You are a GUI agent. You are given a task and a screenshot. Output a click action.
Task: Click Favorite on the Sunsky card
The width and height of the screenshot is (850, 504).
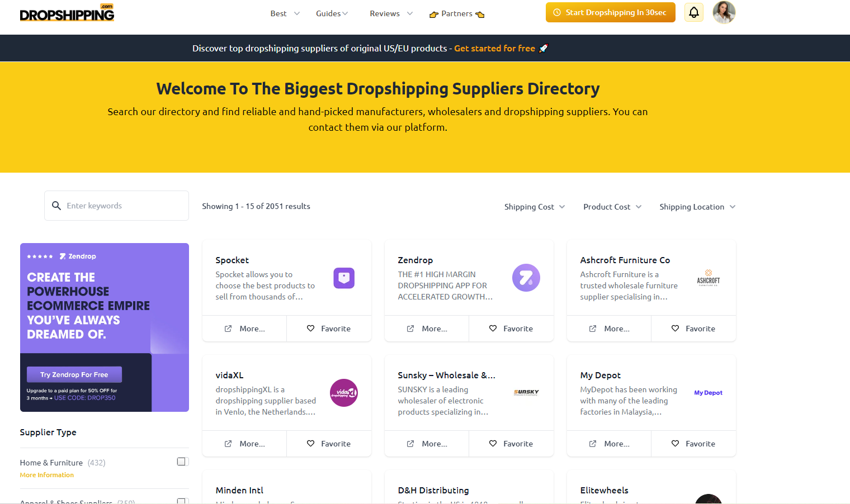point(511,444)
